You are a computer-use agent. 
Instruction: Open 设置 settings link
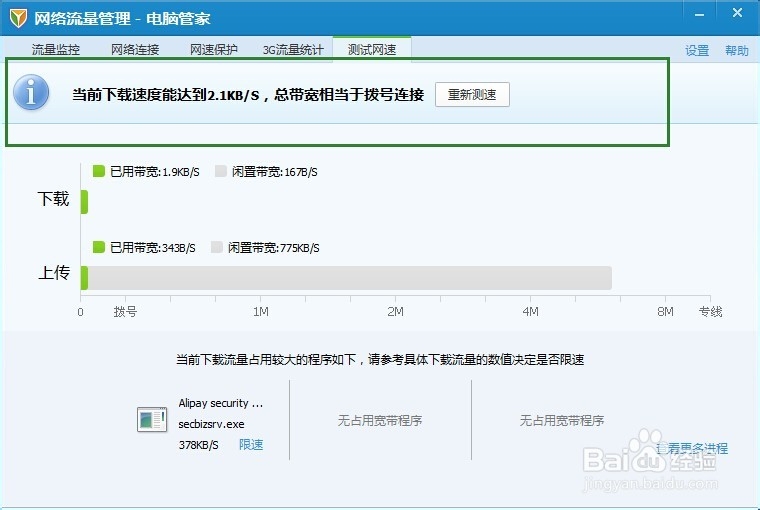[x=697, y=50]
